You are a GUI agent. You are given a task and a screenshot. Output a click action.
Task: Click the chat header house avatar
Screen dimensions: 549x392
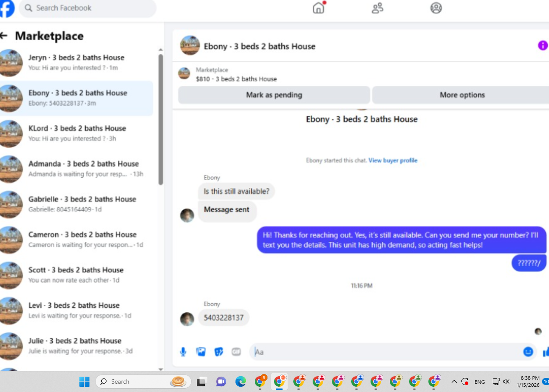pyautogui.click(x=190, y=46)
